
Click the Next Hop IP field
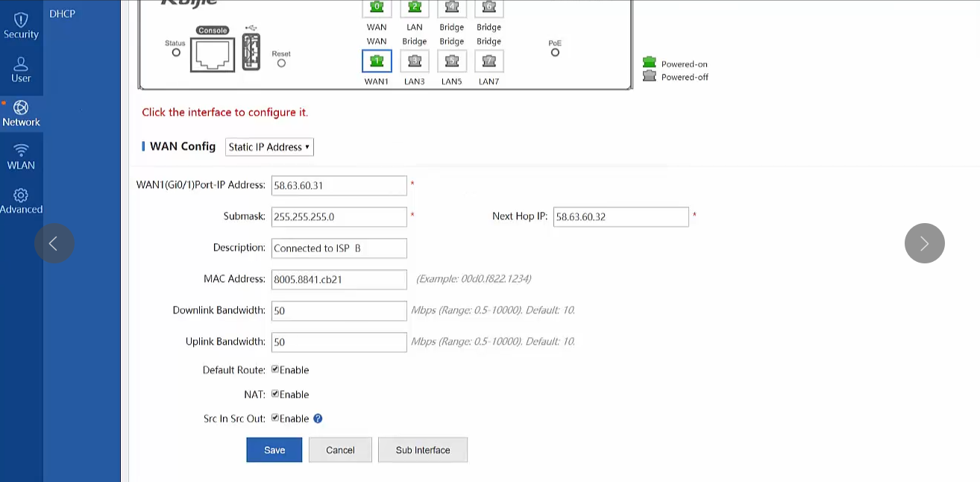point(621,216)
